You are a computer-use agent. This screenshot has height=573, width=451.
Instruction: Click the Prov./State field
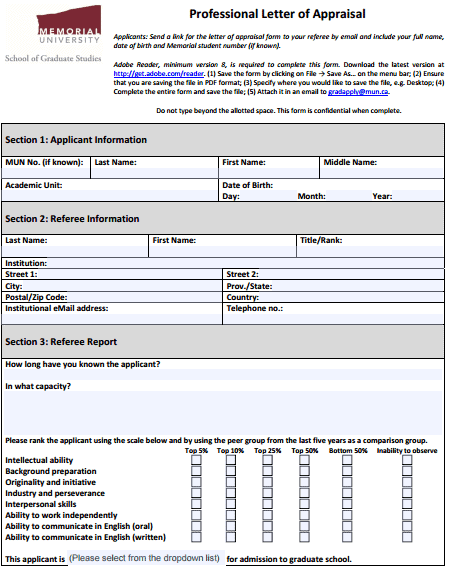pos(357,286)
